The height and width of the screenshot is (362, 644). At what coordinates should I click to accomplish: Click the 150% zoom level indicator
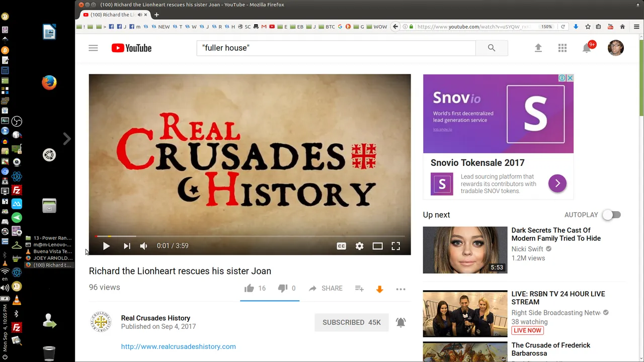pyautogui.click(x=546, y=27)
